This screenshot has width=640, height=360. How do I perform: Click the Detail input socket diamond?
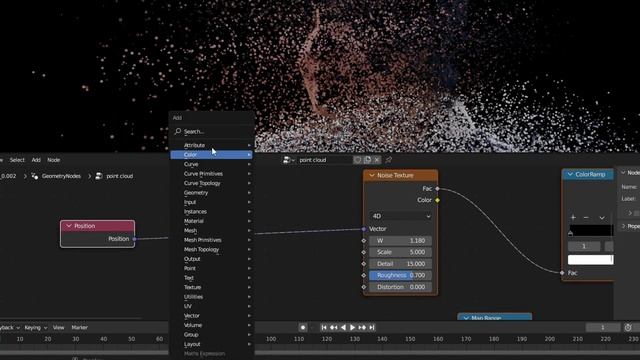point(364,264)
